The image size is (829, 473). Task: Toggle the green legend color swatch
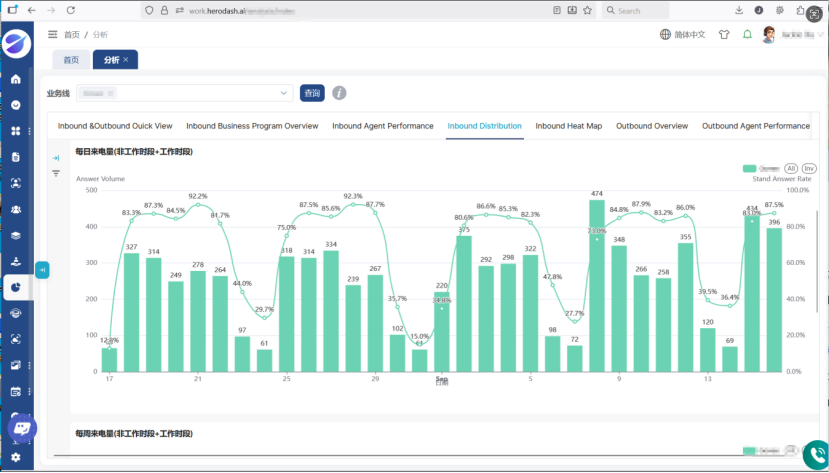pos(749,169)
